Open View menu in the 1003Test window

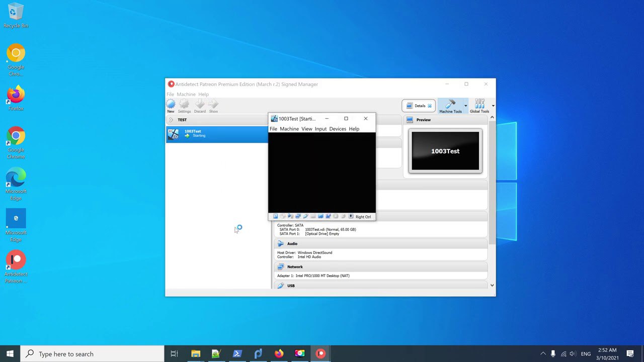(x=306, y=129)
